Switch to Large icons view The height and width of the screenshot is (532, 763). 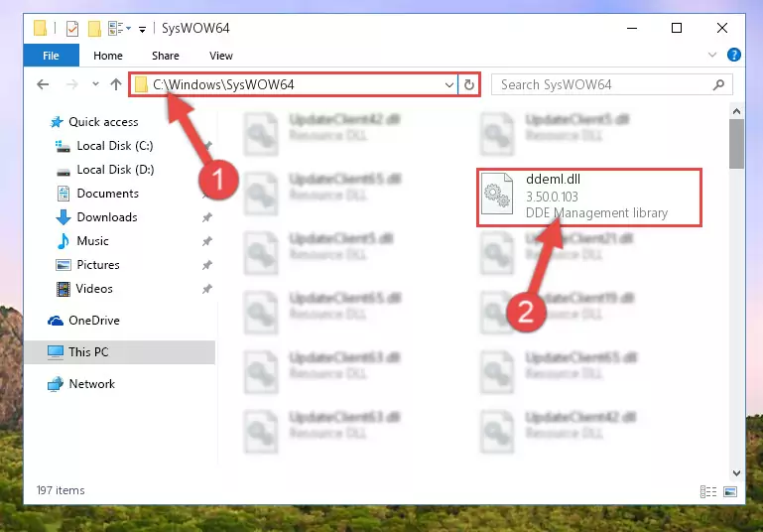tap(730, 491)
